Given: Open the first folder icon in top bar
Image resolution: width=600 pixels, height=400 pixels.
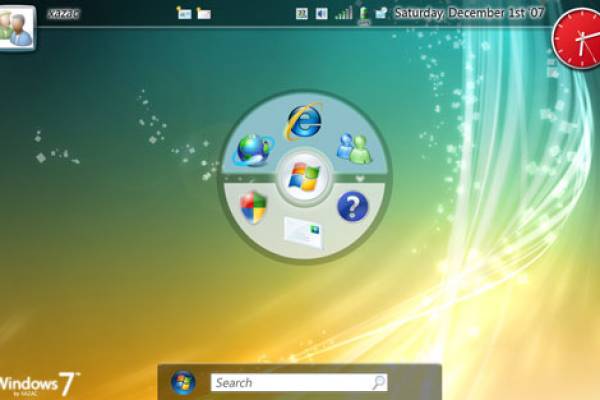Looking at the screenshot, I should pyautogui.click(x=184, y=13).
